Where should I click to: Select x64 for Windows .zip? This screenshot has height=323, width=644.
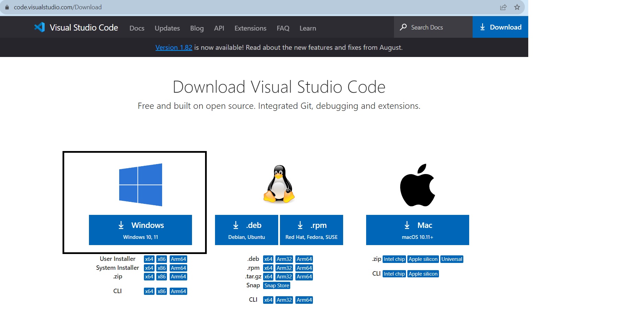point(149,277)
